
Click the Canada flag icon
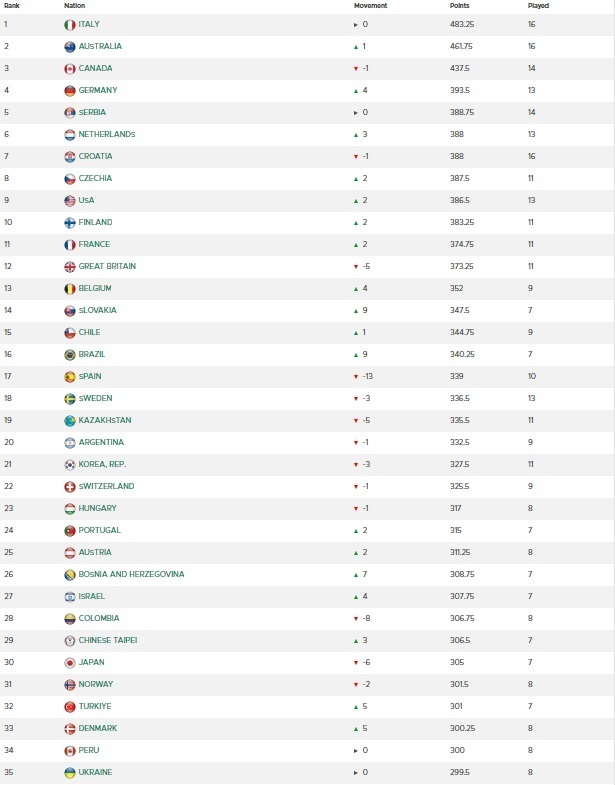(x=69, y=68)
